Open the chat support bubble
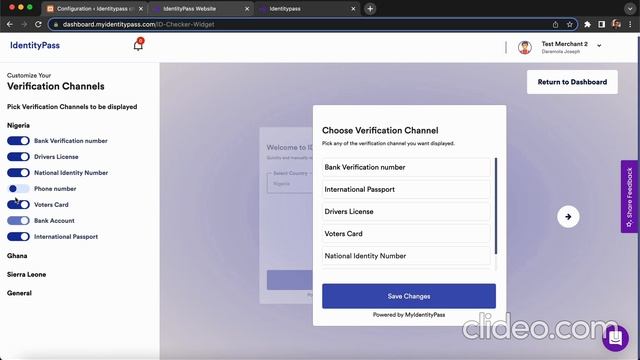640x360 pixels. coord(615,338)
